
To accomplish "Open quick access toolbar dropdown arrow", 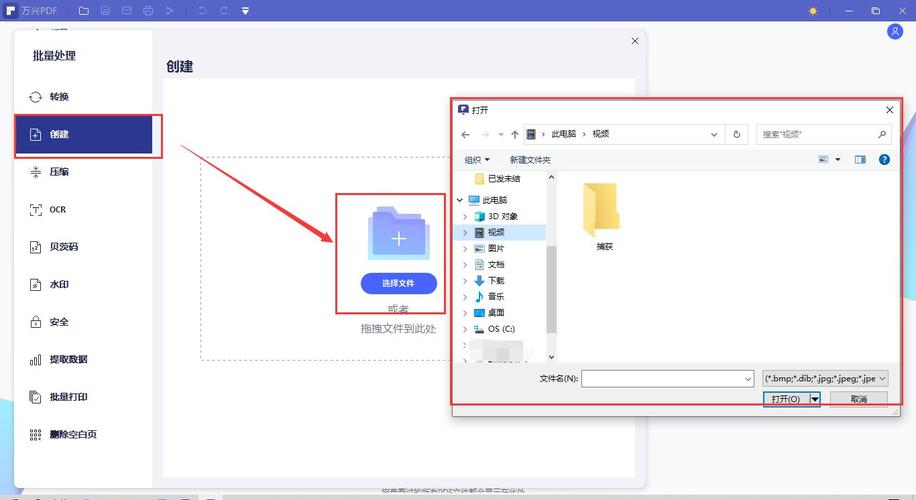I will 245,11.
